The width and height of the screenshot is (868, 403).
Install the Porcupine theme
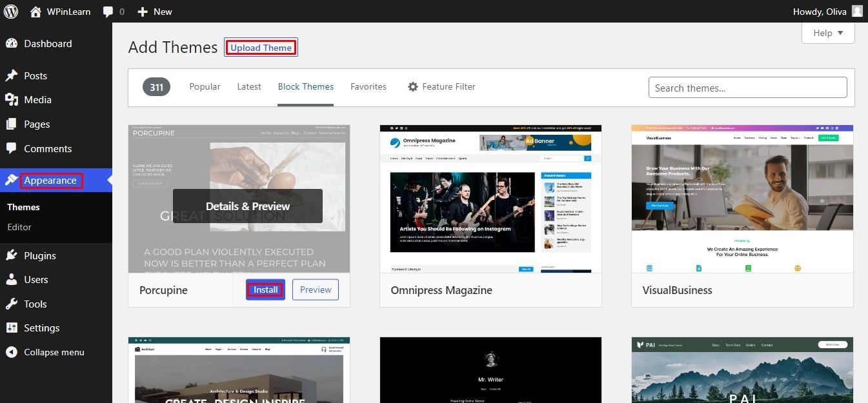(x=265, y=290)
